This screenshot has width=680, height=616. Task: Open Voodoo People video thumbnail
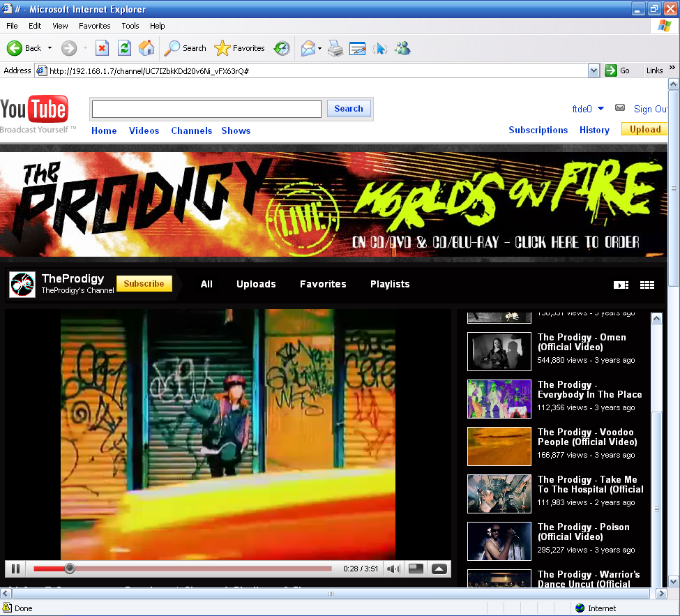click(499, 446)
